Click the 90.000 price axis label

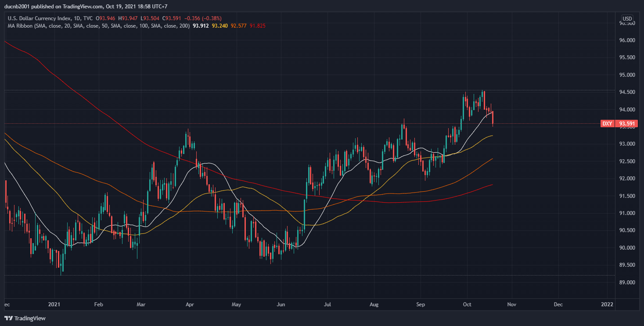tap(627, 248)
